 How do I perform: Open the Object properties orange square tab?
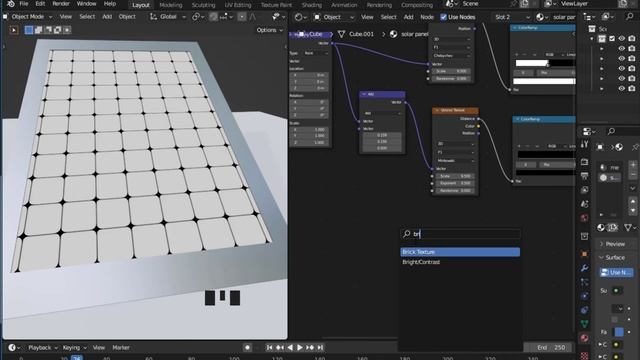(x=584, y=254)
